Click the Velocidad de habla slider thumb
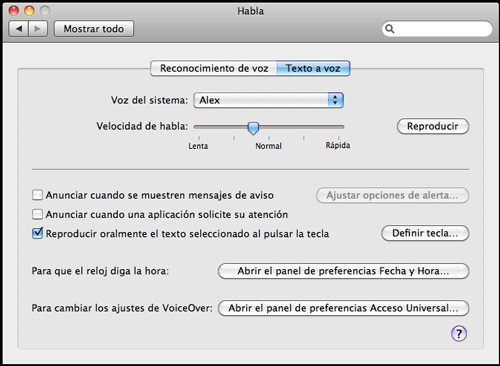The height and width of the screenshot is (366, 500). click(253, 128)
